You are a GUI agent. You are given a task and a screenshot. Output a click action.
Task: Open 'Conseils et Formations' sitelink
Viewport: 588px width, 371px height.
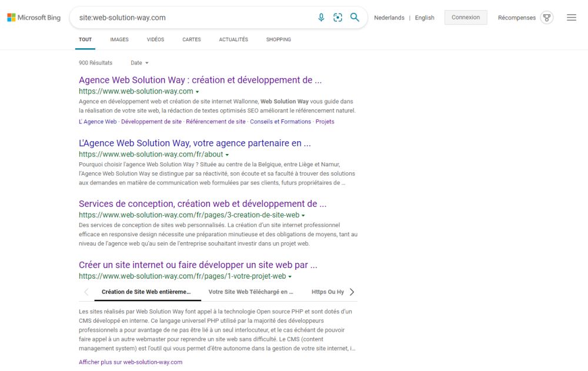point(280,122)
